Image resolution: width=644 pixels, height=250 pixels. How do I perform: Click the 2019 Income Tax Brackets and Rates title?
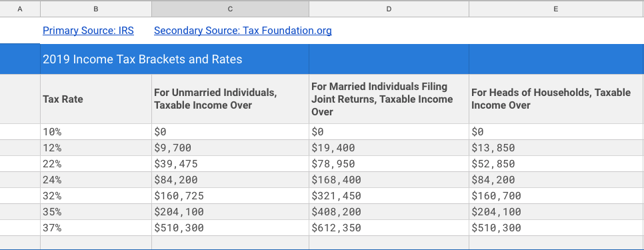(x=143, y=59)
